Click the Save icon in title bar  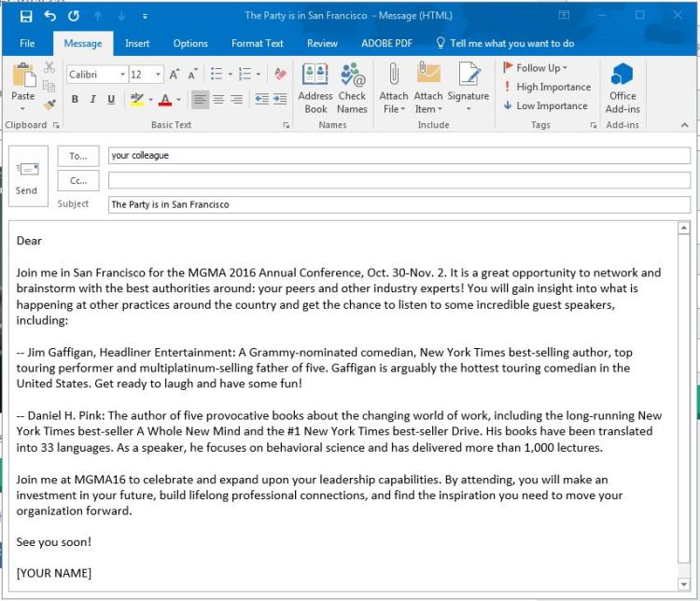[x=26, y=17]
